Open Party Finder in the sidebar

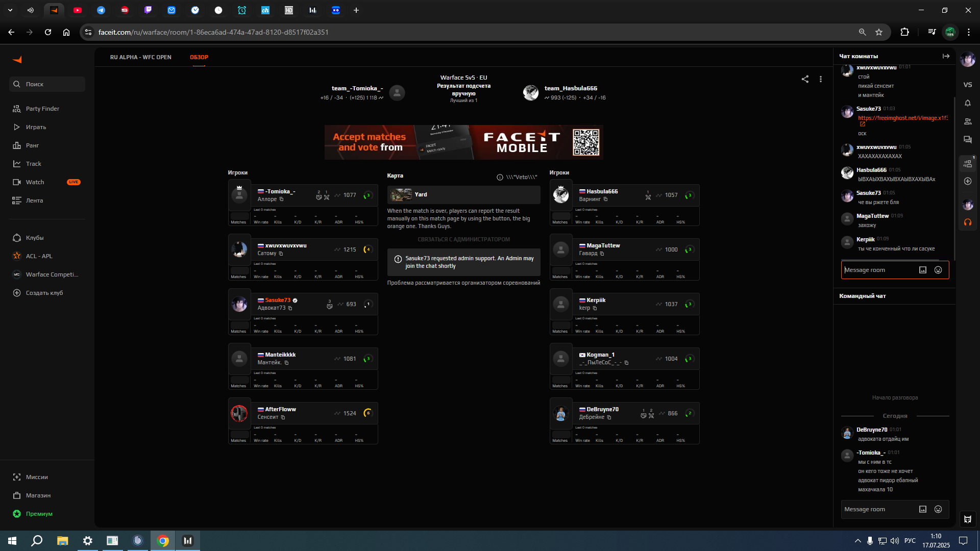(x=47, y=109)
